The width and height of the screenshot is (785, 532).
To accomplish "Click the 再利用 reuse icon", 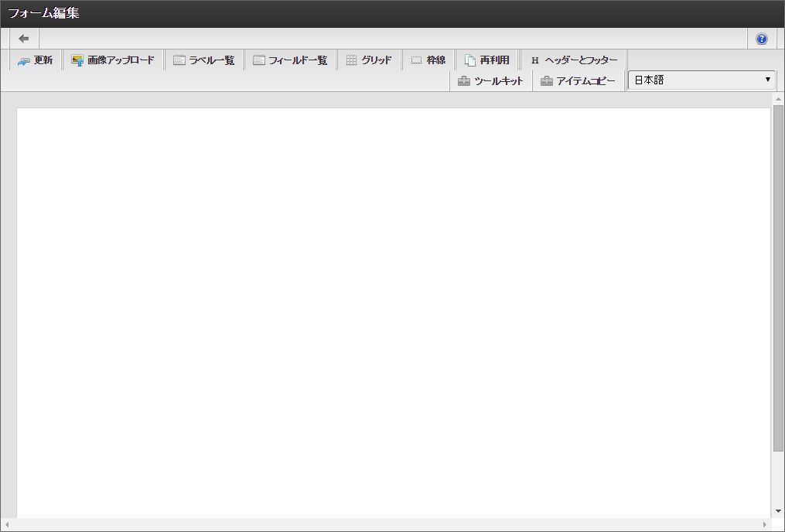I will (489, 59).
